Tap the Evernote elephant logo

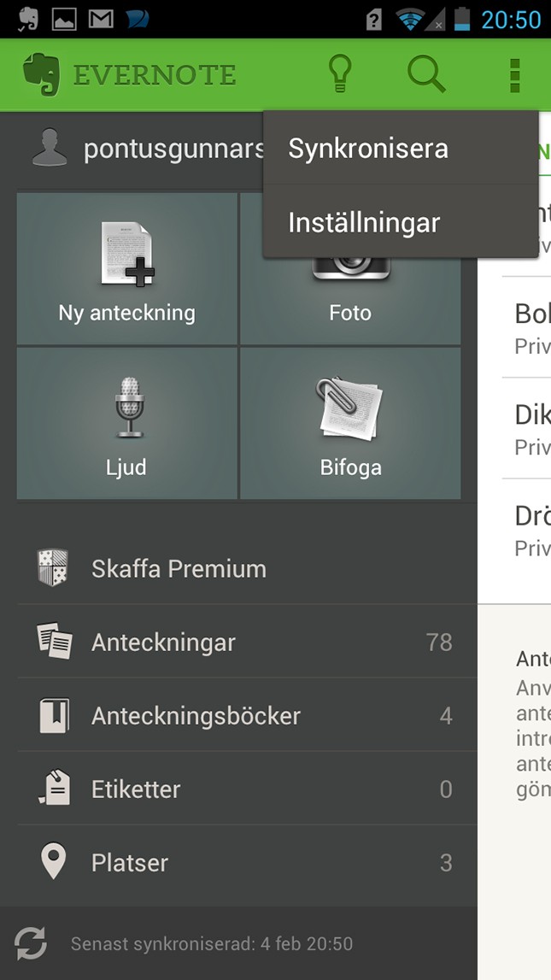(44, 74)
